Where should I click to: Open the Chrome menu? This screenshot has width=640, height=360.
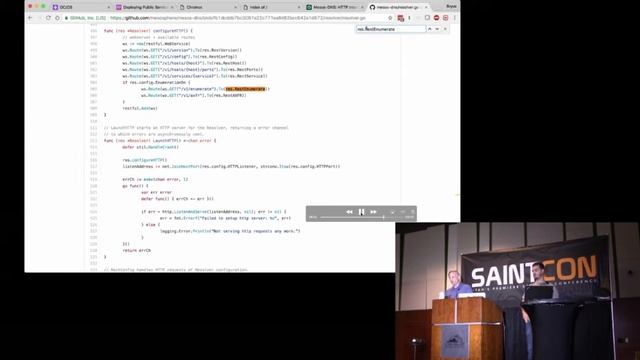(454, 18)
